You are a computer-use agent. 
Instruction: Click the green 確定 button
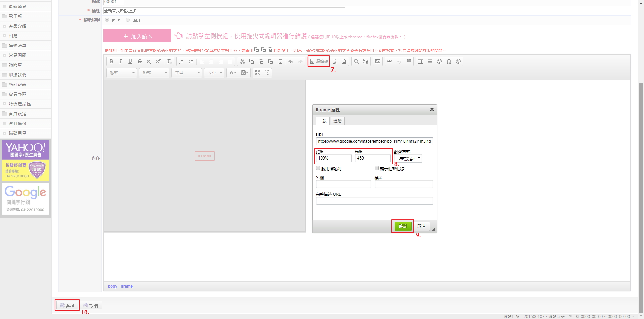coord(403,226)
